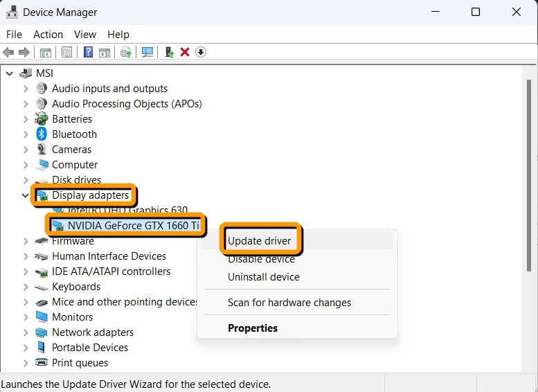Open the Action menu

click(48, 35)
